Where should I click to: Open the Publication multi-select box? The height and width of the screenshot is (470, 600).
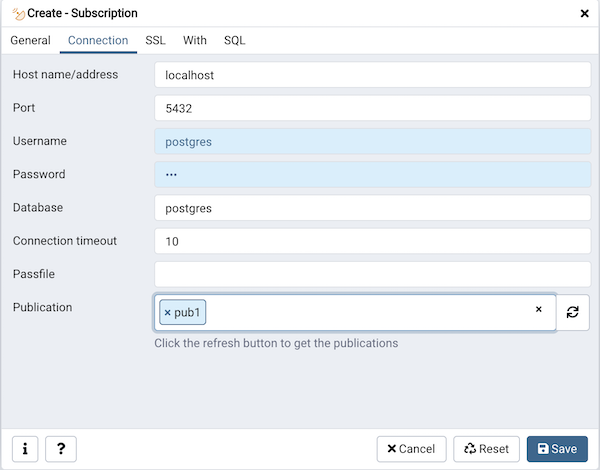[x=355, y=312]
